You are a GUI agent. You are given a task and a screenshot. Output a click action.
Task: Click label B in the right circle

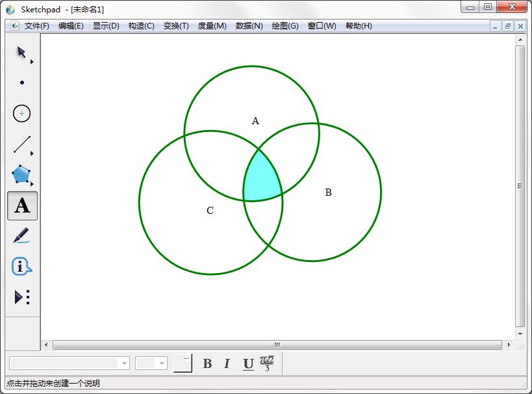[328, 192]
